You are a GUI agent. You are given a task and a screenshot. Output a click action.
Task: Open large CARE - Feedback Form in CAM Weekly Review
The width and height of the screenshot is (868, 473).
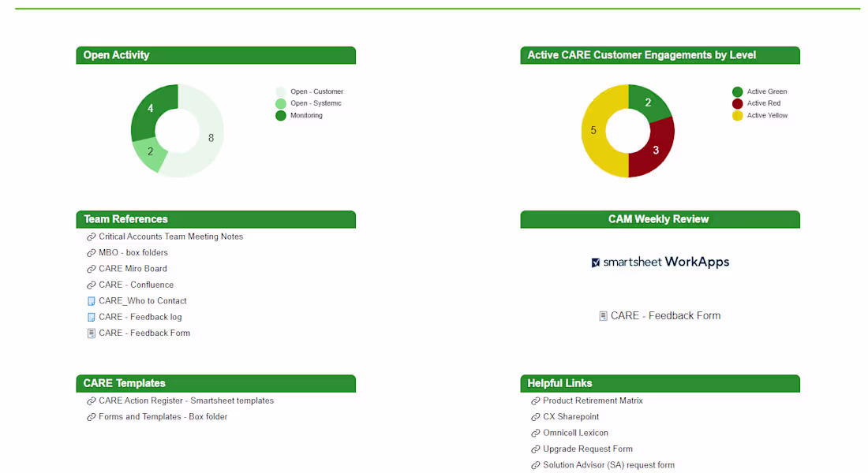tap(665, 315)
